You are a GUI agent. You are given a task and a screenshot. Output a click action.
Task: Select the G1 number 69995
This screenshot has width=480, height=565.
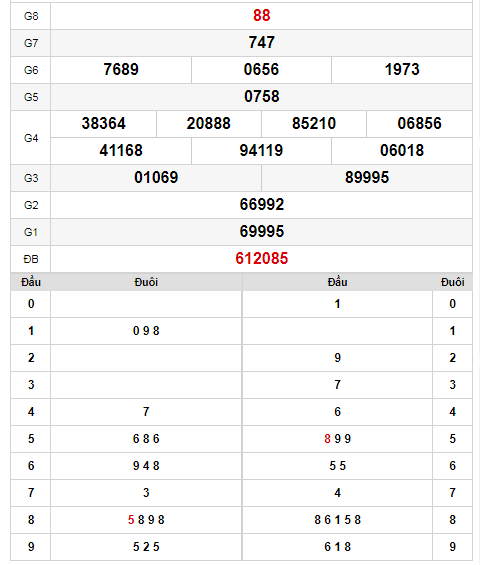pos(262,232)
